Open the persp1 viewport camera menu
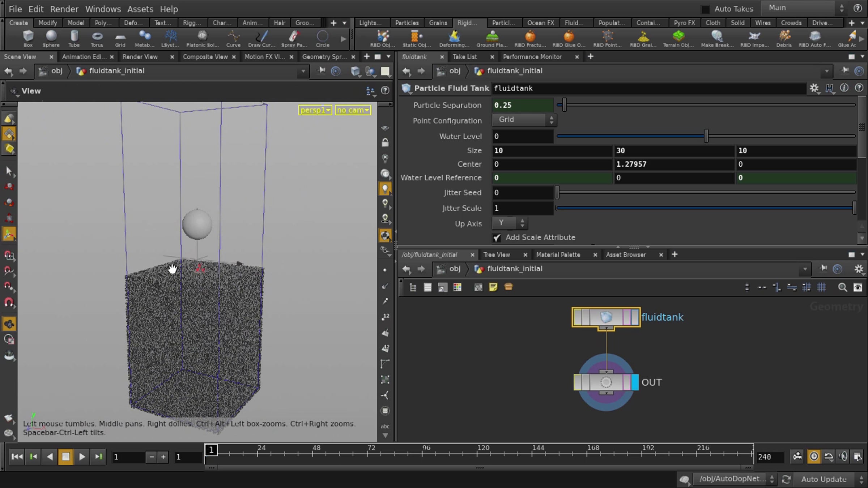 pyautogui.click(x=314, y=110)
